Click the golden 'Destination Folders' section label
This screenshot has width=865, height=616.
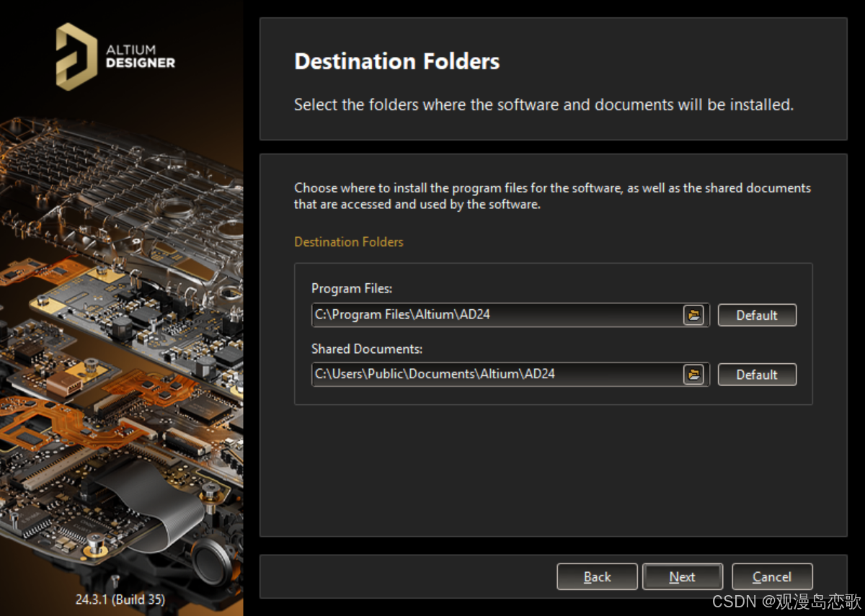click(x=349, y=242)
